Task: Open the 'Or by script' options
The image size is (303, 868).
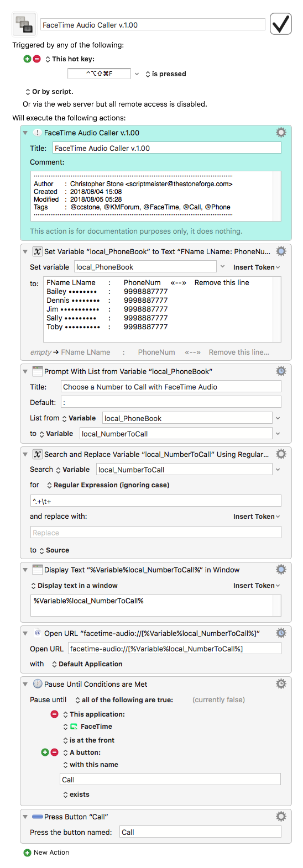Action: coord(49,92)
